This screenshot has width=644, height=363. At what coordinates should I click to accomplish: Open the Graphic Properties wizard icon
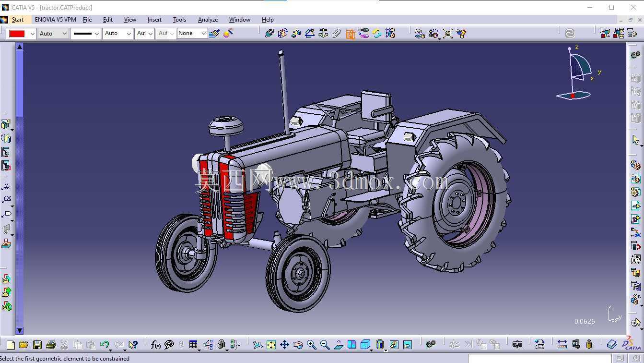coord(228,33)
